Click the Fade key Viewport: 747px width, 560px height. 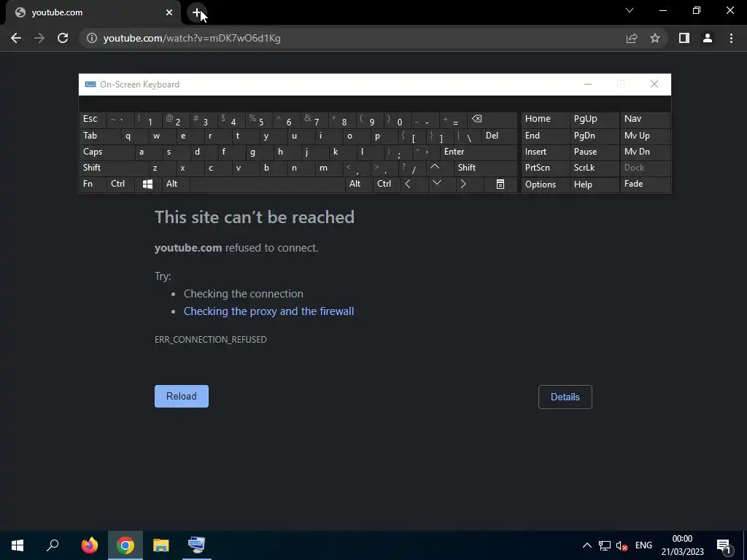point(645,184)
